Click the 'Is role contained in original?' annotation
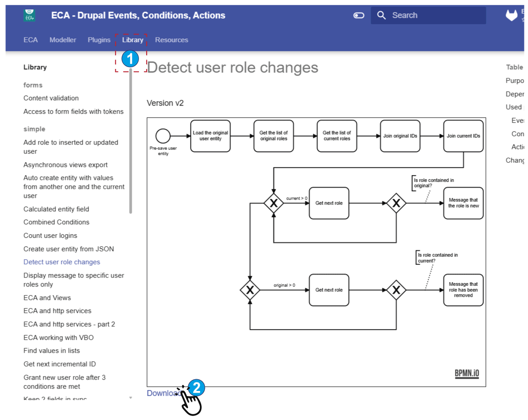Screen dimensions: 528x420 (433, 183)
